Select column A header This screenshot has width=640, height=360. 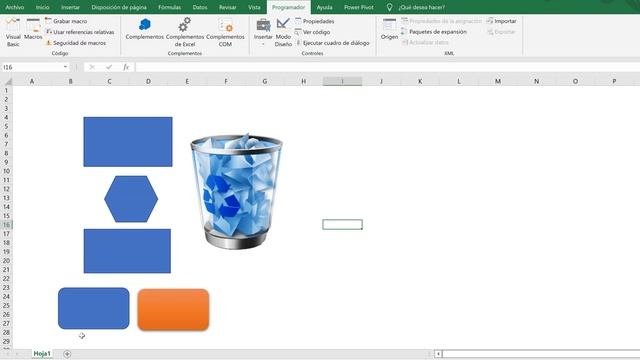coord(31,81)
